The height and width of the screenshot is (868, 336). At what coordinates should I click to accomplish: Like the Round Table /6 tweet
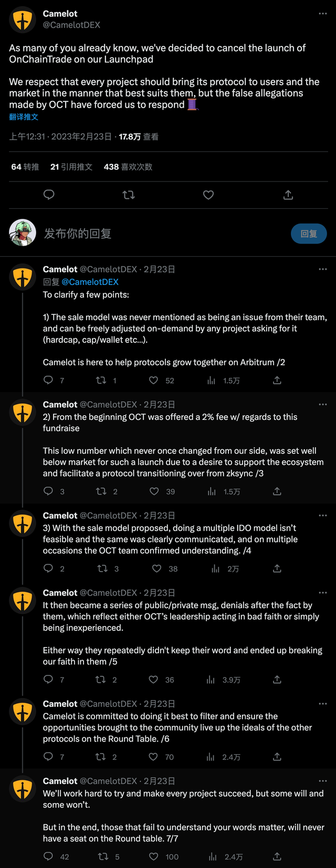[x=153, y=757]
